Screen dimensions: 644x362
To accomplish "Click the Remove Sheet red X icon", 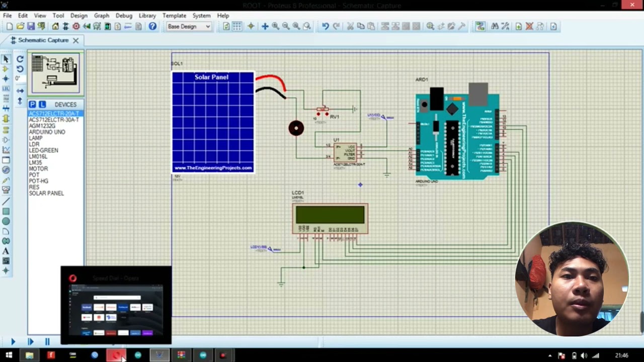I will click(529, 26).
